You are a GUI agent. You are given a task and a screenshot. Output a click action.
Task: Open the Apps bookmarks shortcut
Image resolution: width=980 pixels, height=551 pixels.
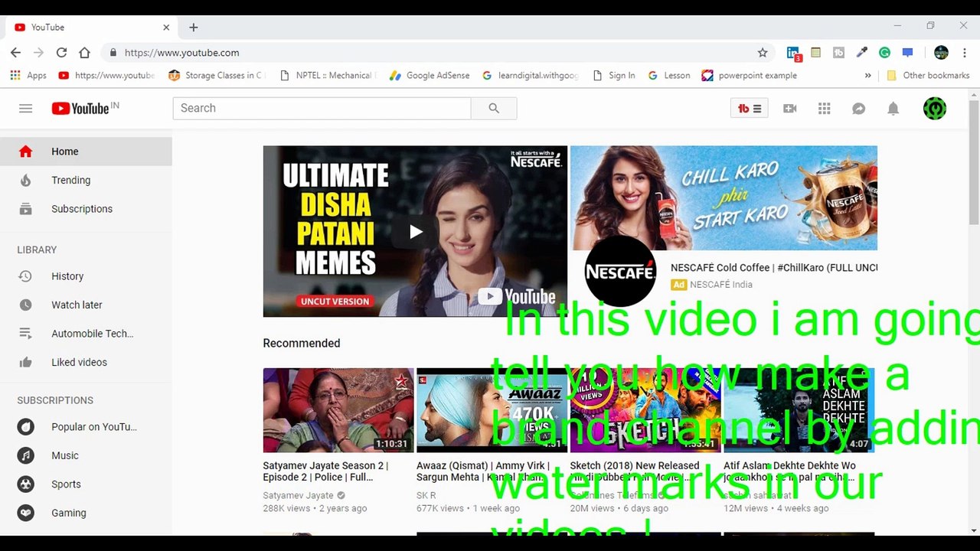[28, 76]
